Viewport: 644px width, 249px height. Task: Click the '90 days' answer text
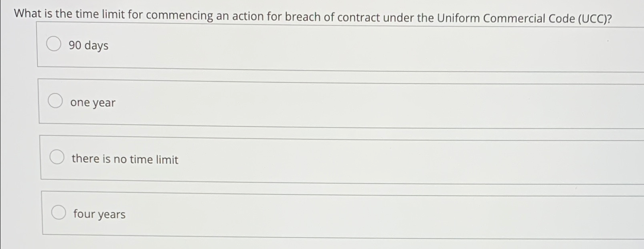(88, 46)
